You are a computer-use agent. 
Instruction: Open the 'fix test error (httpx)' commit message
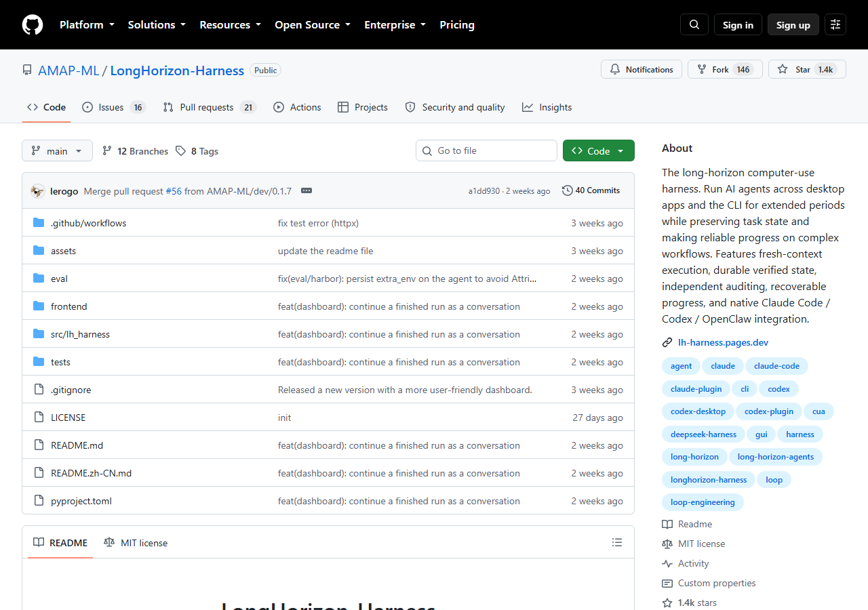pos(318,223)
